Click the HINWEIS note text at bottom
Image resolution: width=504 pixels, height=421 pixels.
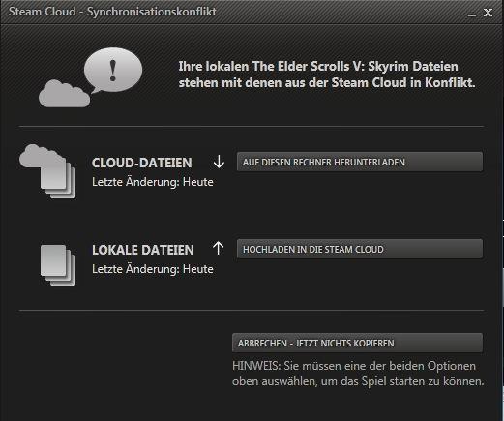358,374
